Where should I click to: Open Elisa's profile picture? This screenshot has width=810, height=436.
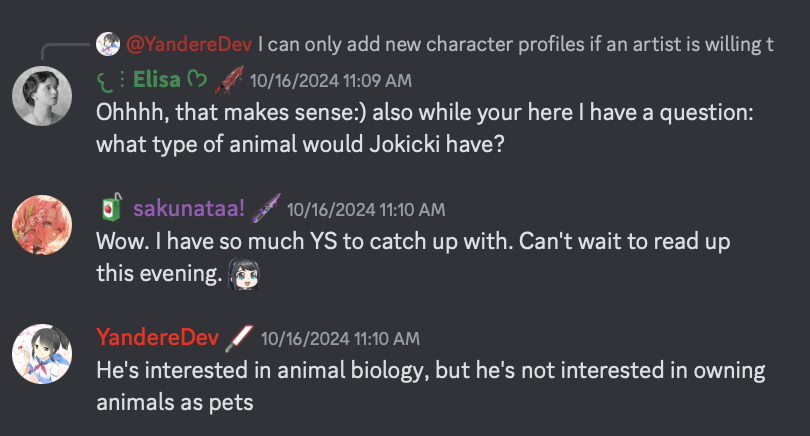point(42,96)
